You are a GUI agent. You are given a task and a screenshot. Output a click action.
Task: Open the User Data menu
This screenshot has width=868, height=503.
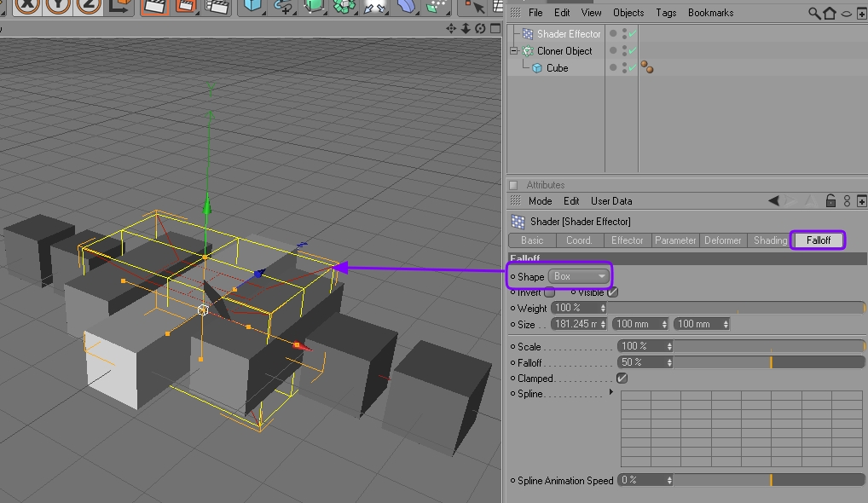tap(611, 201)
